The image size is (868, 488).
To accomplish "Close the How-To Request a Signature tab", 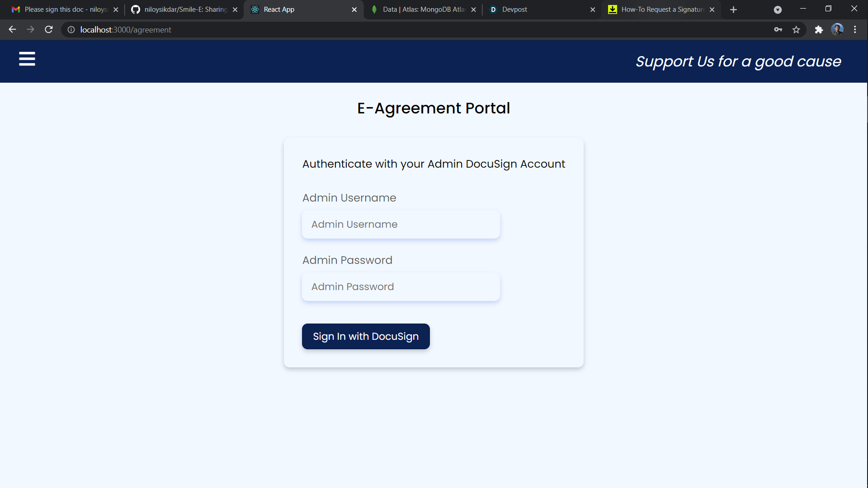I will [712, 9].
